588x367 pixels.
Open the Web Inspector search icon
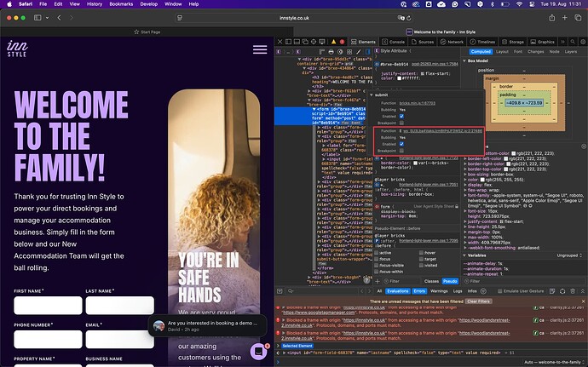pos(573,42)
